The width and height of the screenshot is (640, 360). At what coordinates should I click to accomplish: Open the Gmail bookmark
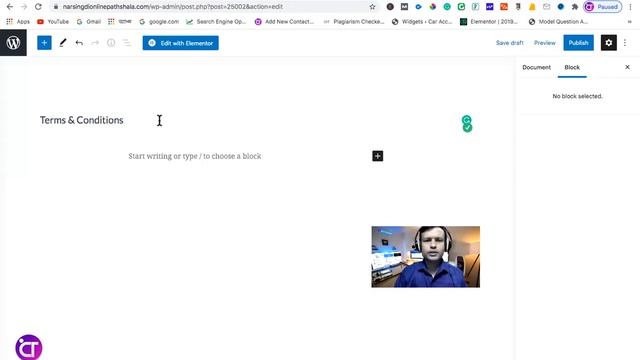(x=89, y=22)
